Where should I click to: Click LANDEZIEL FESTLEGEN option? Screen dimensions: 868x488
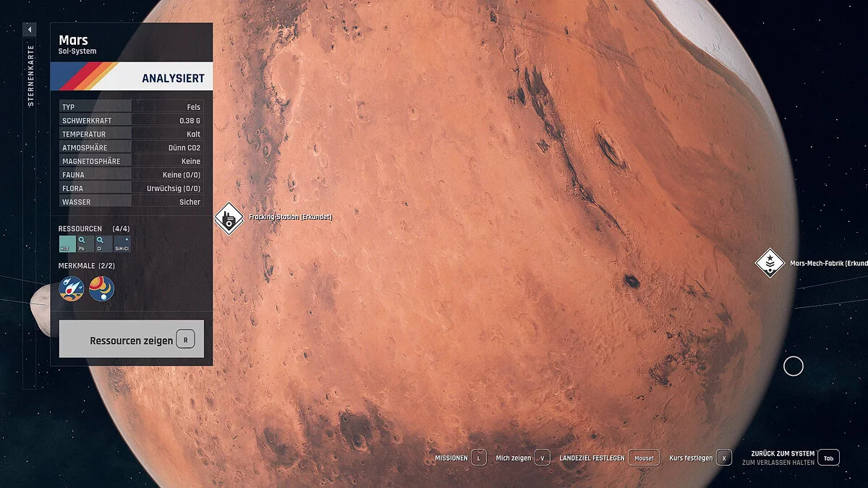point(592,458)
